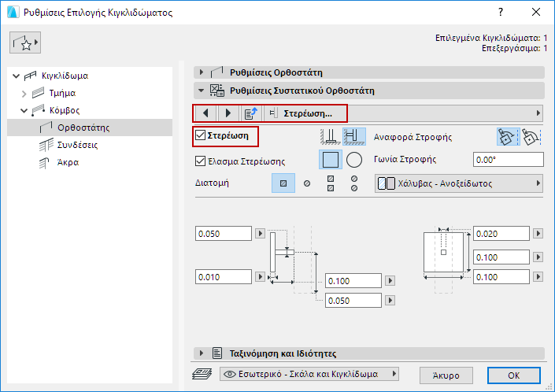The width and height of the screenshot is (555, 392).
Task: Choose the top-mounted fixing icon
Action: pyautogui.click(x=331, y=135)
